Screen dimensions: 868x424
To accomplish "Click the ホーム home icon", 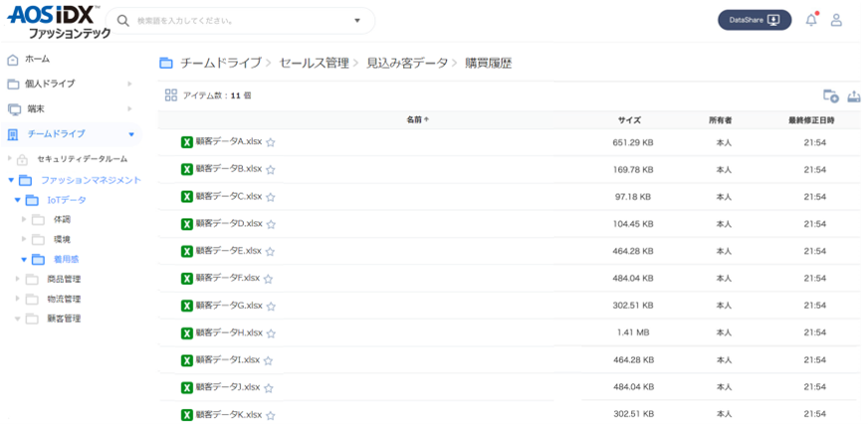I will [x=14, y=60].
